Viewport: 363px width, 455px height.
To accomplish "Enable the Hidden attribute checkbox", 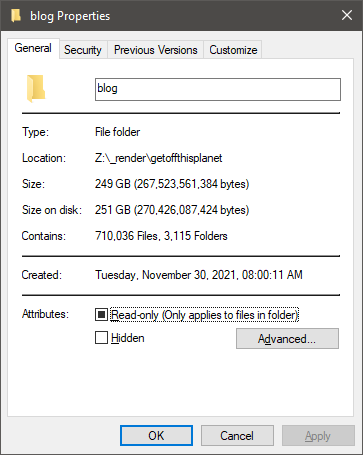I will click(x=101, y=337).
